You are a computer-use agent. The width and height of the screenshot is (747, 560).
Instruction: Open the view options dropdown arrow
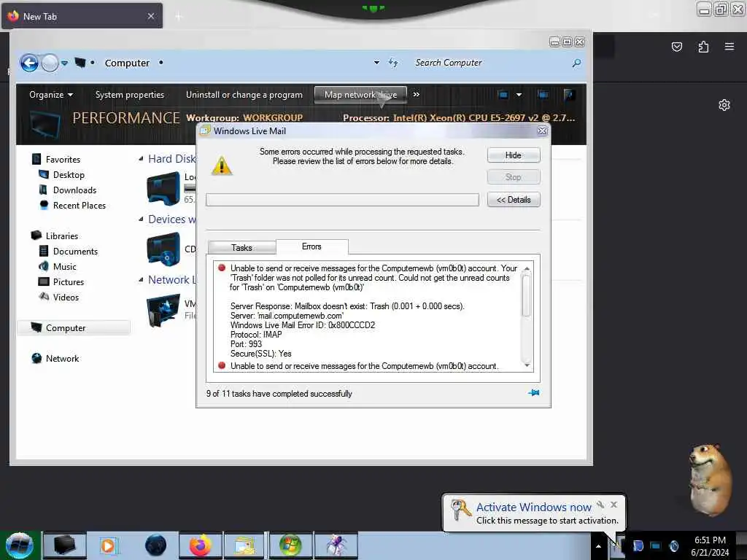519,94
